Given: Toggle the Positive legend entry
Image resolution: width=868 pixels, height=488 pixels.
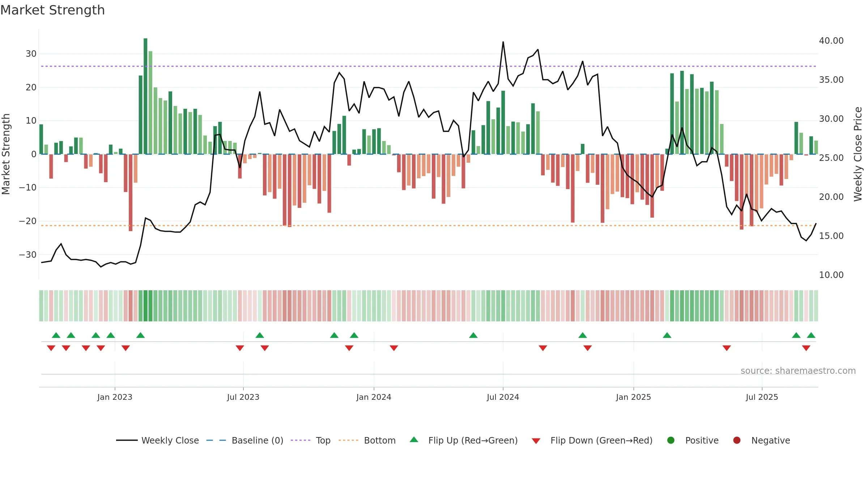Looking at the screenshot, I should coord(693,440).
